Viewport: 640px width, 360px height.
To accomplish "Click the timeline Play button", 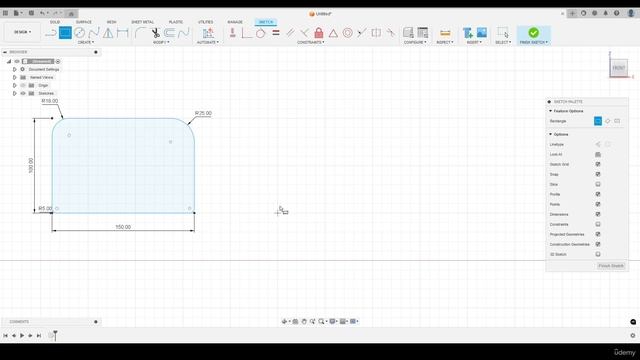I will coord(22,336).
